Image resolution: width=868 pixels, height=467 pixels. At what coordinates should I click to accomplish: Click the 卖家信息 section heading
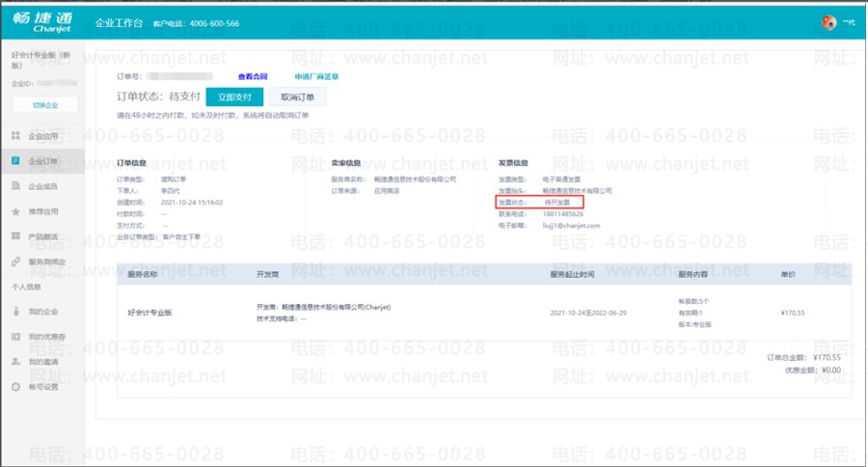point(346,163)
